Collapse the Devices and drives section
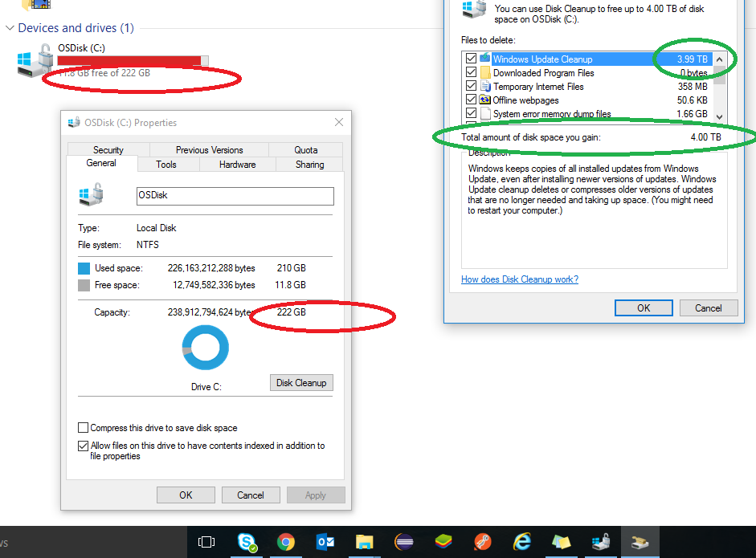The image size is (756, 558). pyautogui.click(x=10, y=28)
